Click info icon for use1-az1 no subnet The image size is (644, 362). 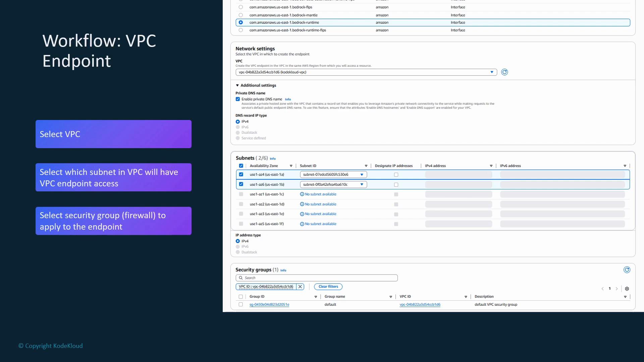[302, 194]
